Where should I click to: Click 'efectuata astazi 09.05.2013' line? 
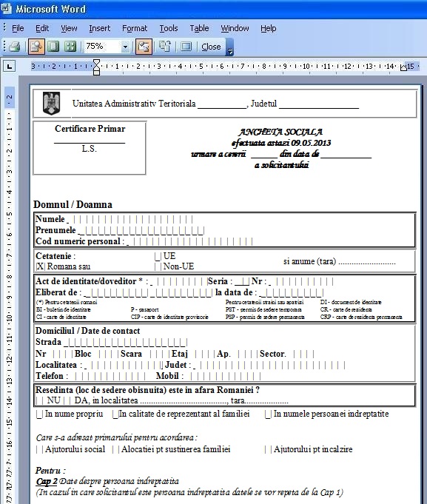281,143
